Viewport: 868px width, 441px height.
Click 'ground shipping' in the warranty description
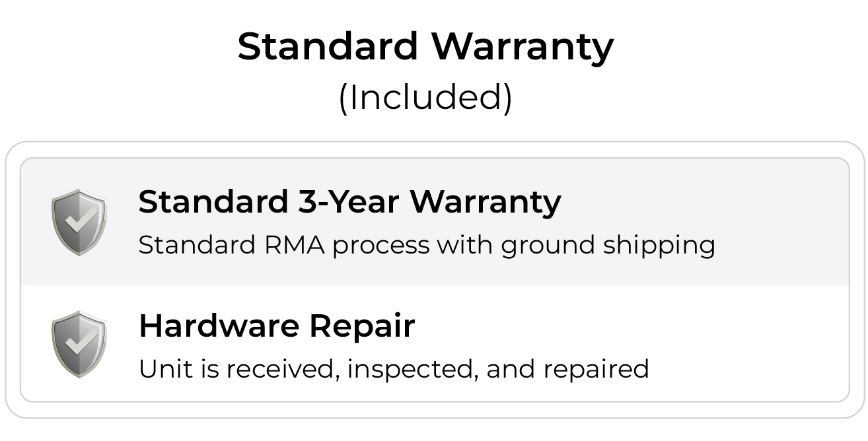click(608, 245)
